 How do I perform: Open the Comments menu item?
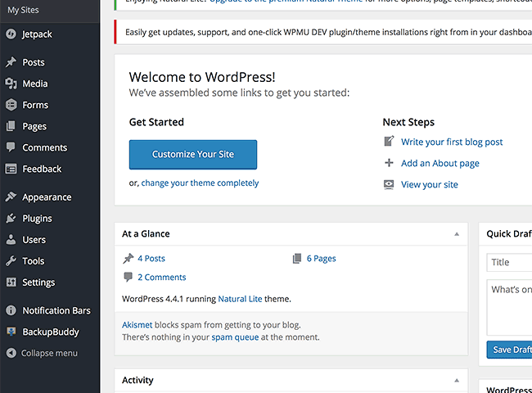tap(45, 148)
